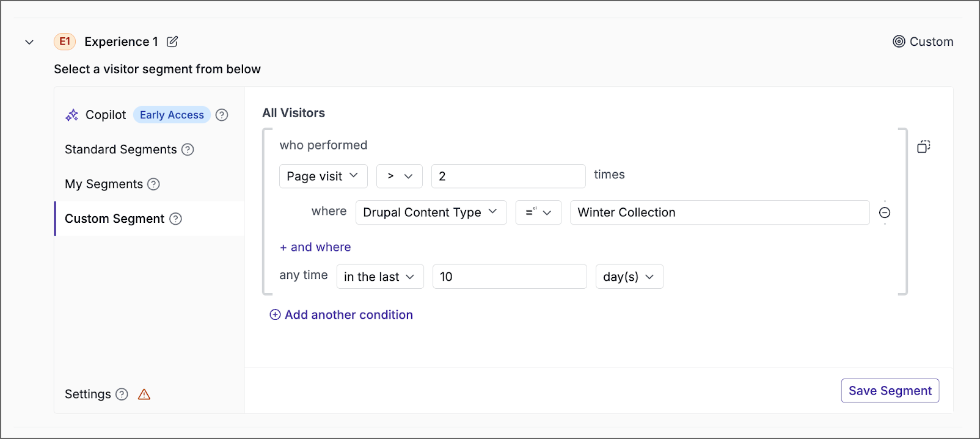Open help icon beside Custom Segment
The width and height of the screenshot is (980, 439).
(x=175, y=219)
